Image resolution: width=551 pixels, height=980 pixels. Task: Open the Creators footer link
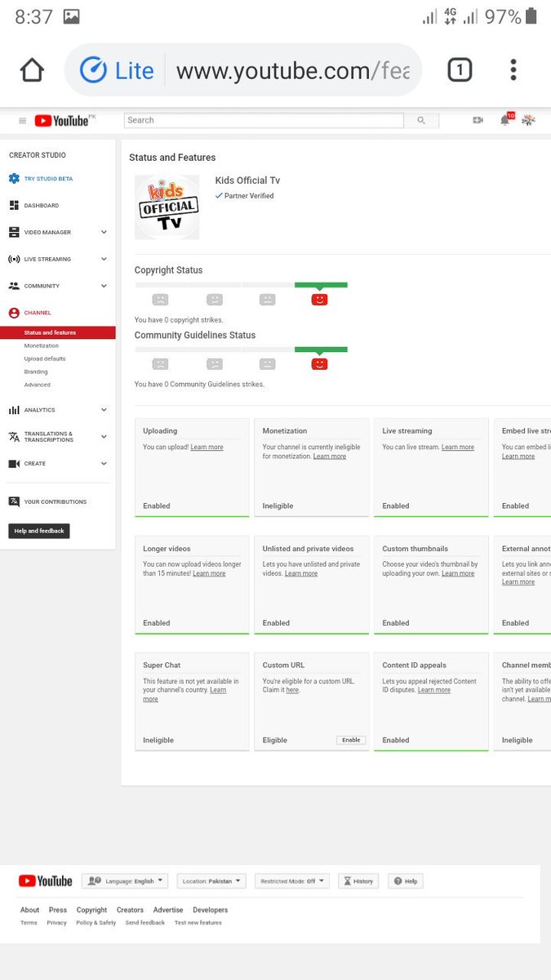pos(130,910)
